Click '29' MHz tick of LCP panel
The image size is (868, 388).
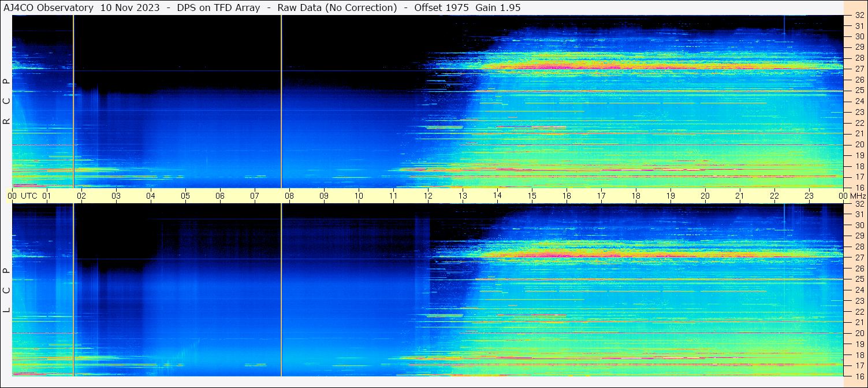click(x=859, y=236)
